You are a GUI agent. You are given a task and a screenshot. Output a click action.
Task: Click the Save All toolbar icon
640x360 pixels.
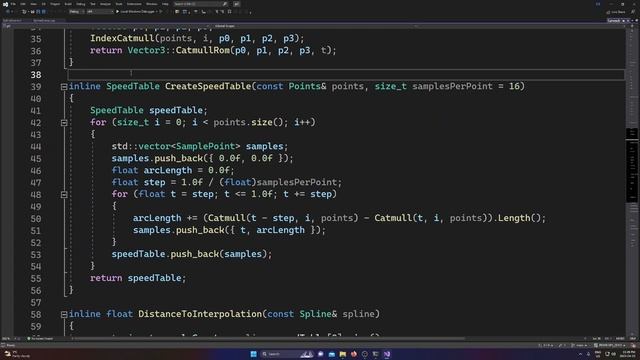coord(43,12)
